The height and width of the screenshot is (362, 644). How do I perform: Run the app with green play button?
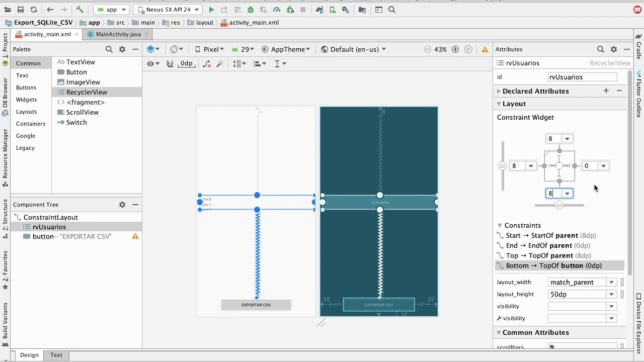tap(211, 10)
